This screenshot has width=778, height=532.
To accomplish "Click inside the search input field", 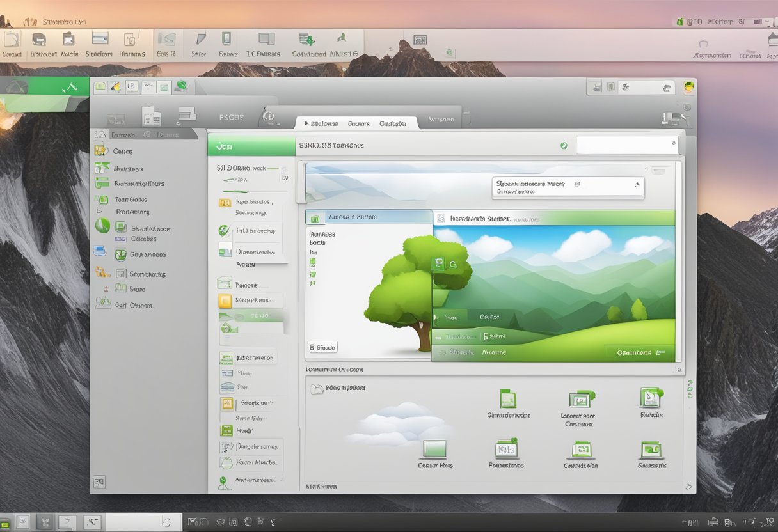I will click(624, 144).
